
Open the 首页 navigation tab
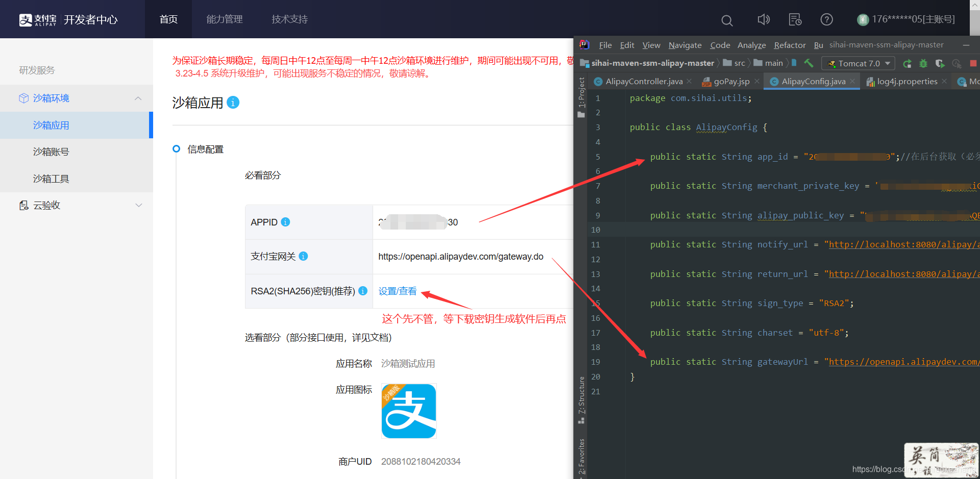point(168,19)
